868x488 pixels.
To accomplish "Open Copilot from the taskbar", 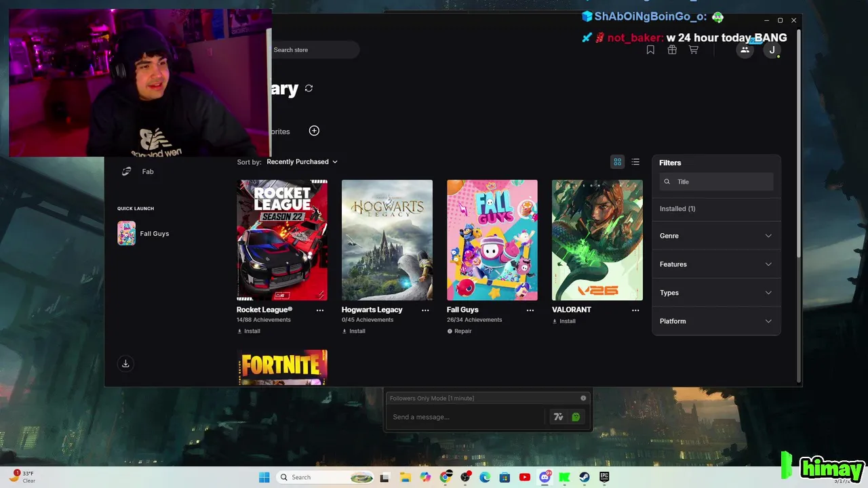I will [425, 477].
